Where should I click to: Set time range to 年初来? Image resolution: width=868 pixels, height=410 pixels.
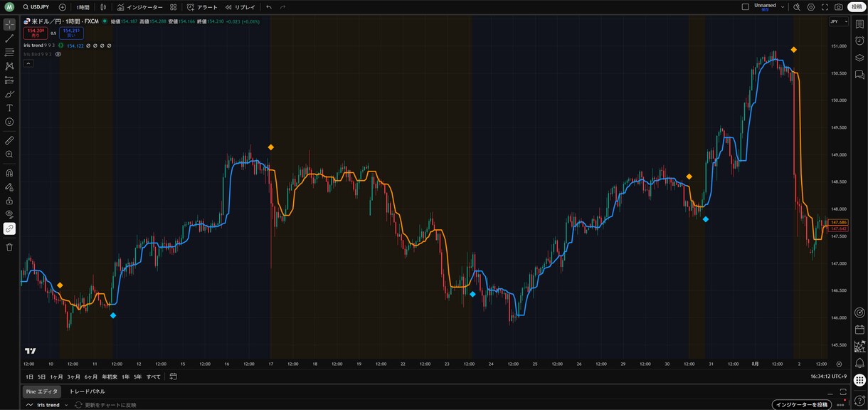click(110, 377)
